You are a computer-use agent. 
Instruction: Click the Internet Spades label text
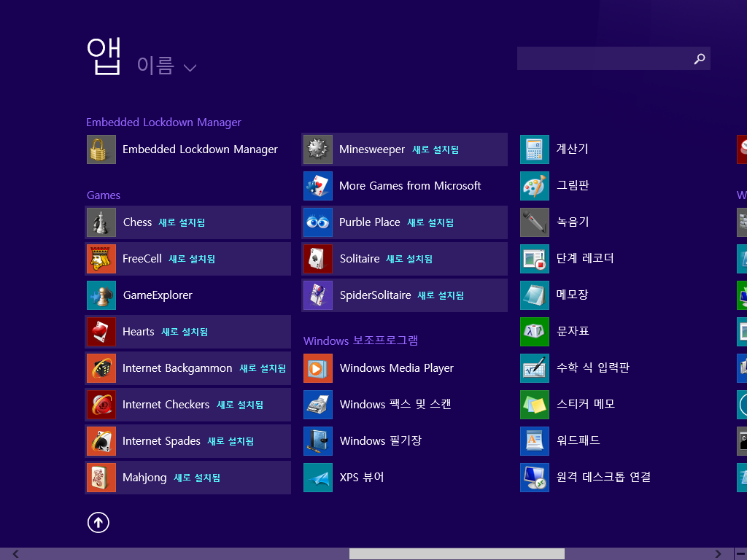161,441
